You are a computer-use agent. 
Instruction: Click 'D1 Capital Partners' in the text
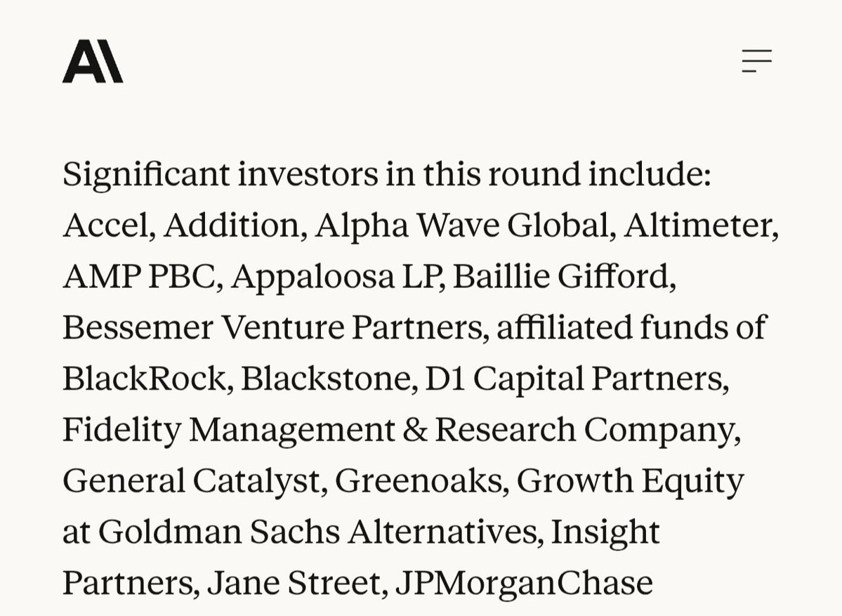click(576, 379)
